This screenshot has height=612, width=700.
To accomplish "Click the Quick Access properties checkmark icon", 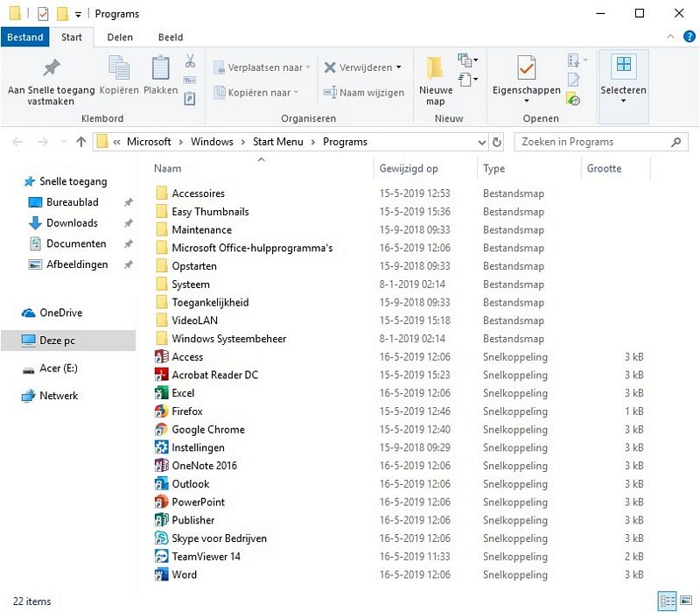I will coord(43,14).
